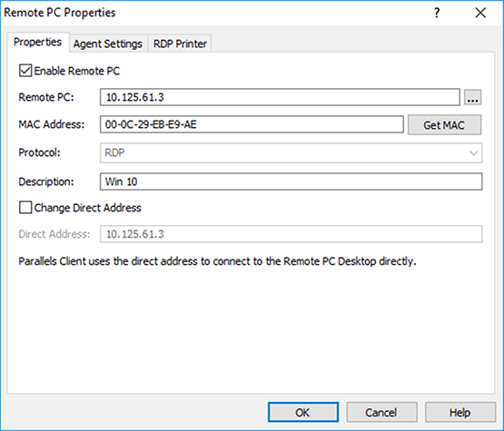Click the question mark help icon in title bar
Screen dimensions: 504x431
(437, 13)
